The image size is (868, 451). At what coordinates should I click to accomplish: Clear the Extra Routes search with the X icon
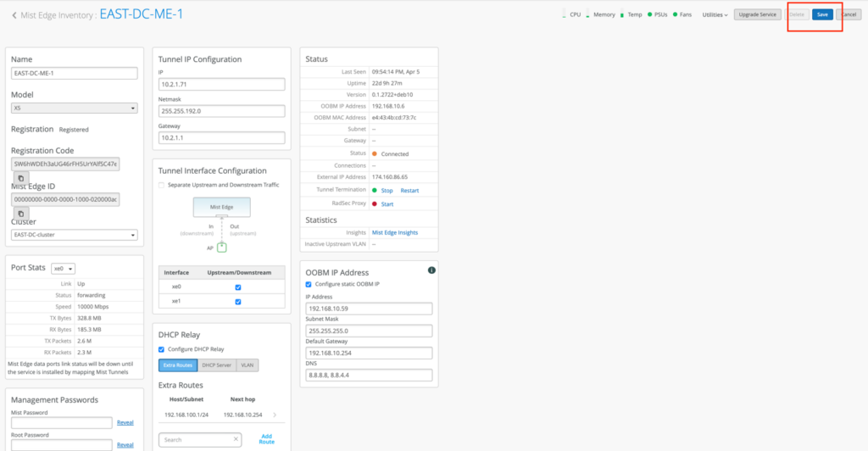pos(236,439)
